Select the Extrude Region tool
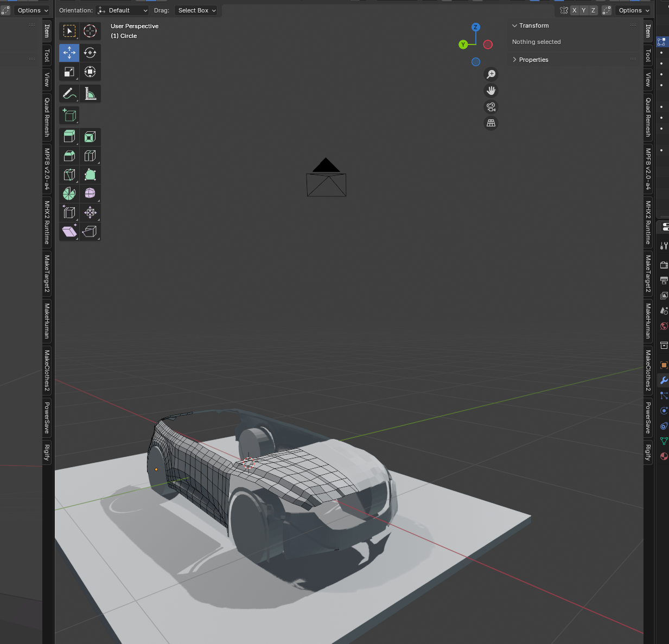The width and height of the screenshot is (669, 644). tap(69, 137)
